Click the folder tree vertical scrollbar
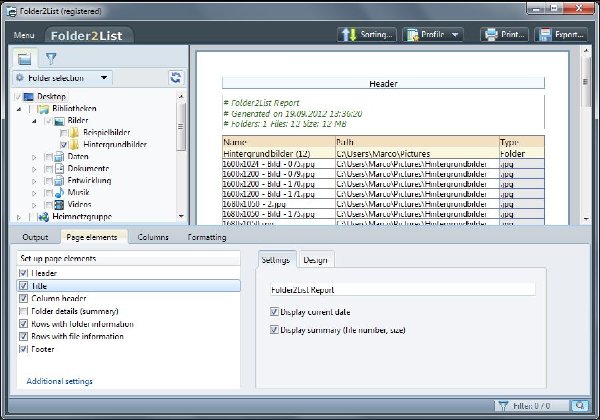The height and width of the screenshot is (420, 600). 181,156
